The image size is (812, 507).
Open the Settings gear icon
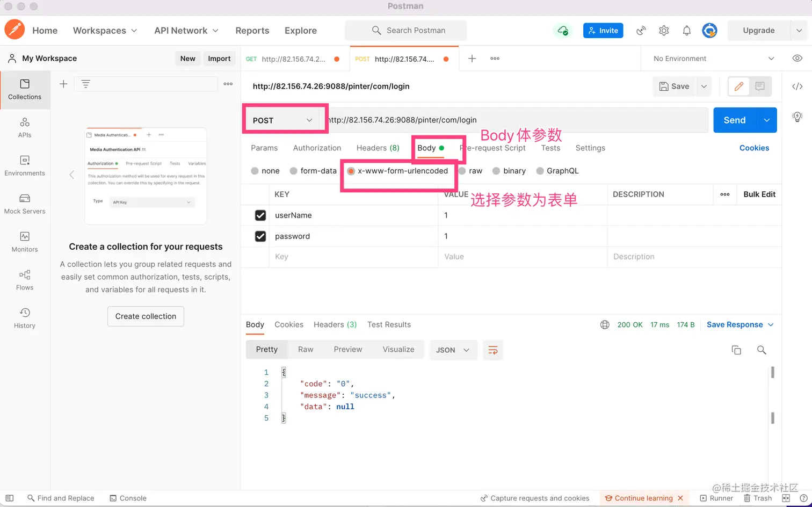coord(664,31)
